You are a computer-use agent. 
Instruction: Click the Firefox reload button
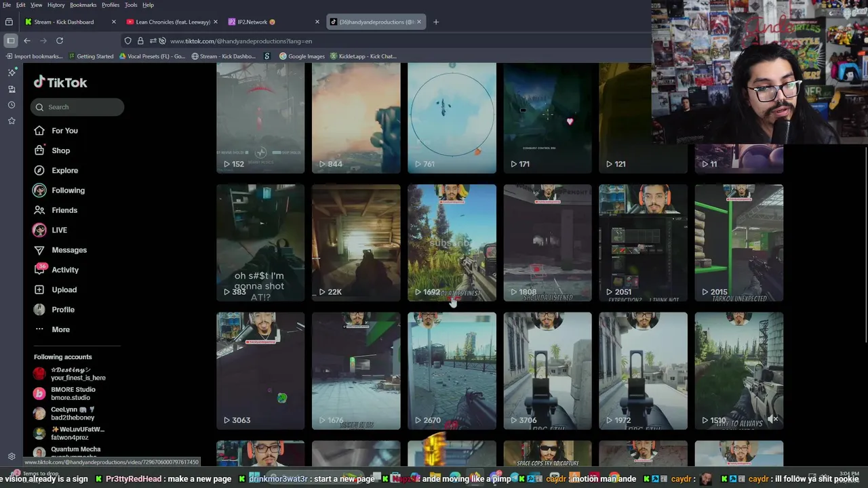[60, 41]
